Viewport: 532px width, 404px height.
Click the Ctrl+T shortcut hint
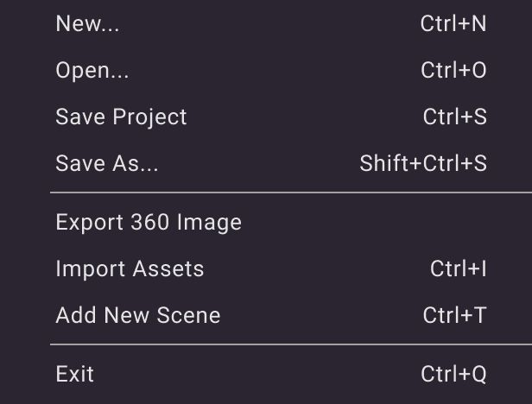click(x=454, y=316)
